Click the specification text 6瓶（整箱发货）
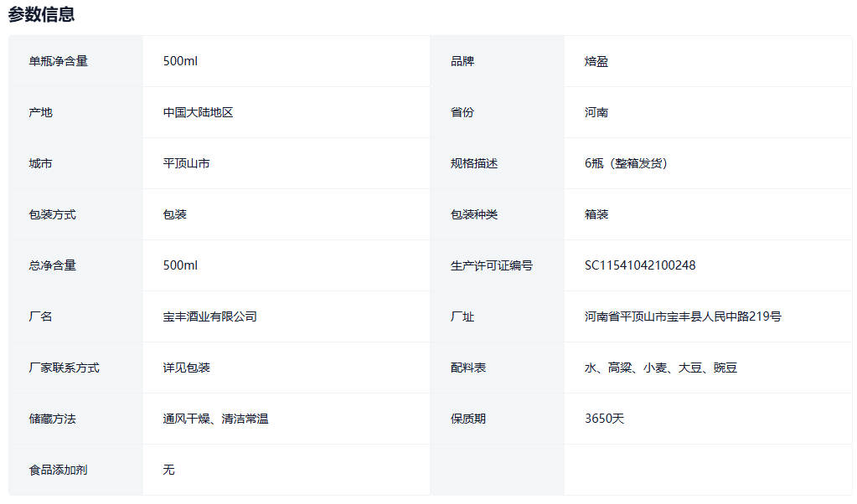 coord(626,163)
